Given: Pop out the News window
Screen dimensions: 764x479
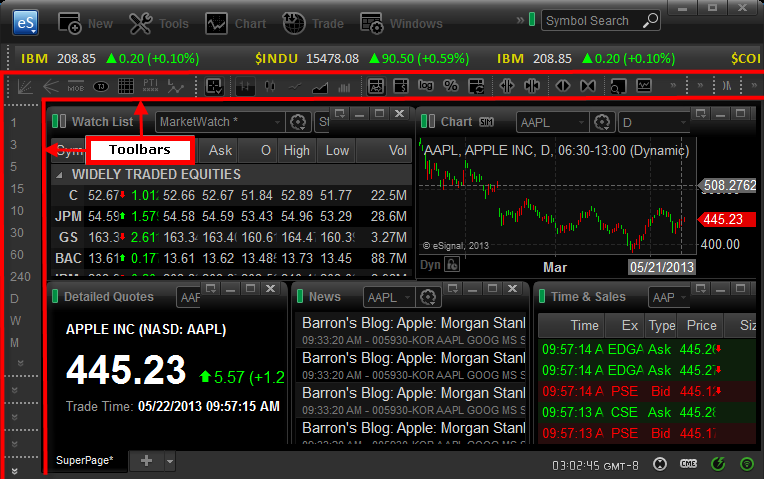Looking at the screenshot, I should point(453,288).
